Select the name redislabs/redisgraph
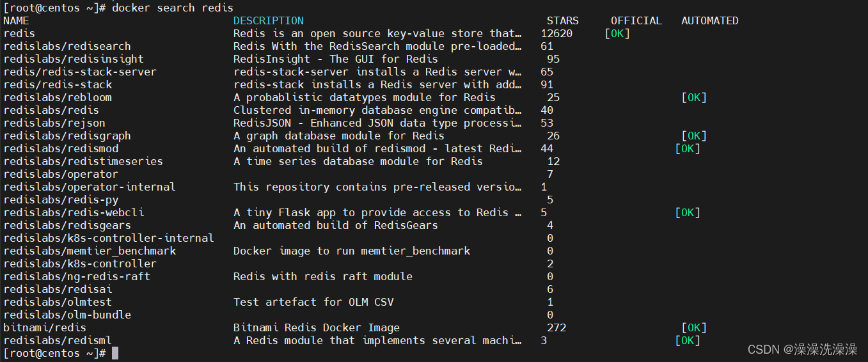Image resolution: width=868 pixels, height=362 pixels. [x=67, y=136]
